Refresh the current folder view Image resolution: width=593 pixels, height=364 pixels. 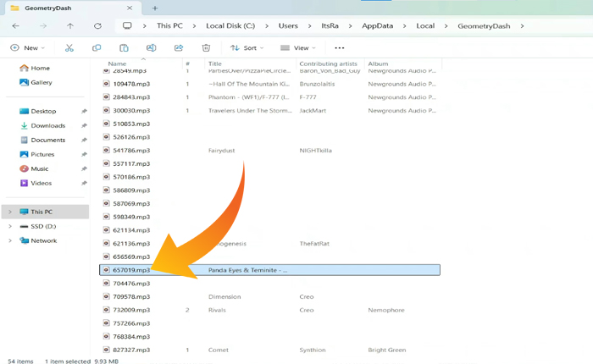click(97, 26)
